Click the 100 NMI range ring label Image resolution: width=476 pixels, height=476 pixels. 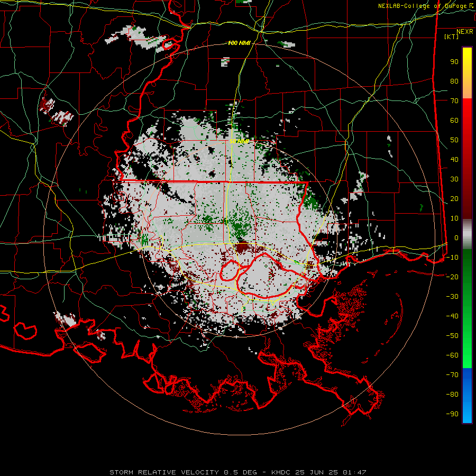pyautogui.click(x=239, y=43)
